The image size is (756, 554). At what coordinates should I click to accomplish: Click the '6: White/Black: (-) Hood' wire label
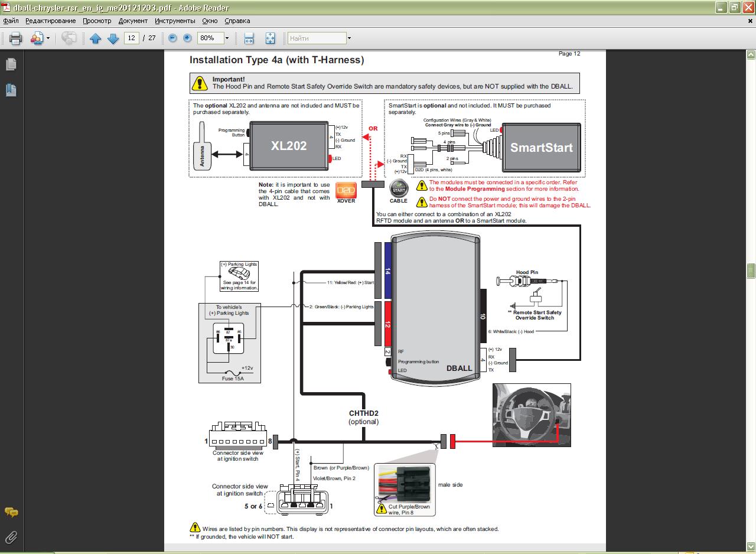tap(511, 331)
